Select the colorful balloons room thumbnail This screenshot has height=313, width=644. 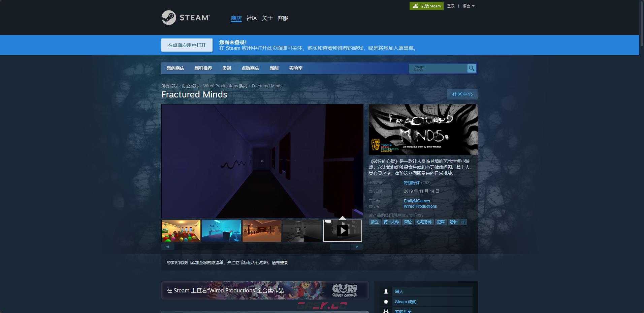[181, 231]
